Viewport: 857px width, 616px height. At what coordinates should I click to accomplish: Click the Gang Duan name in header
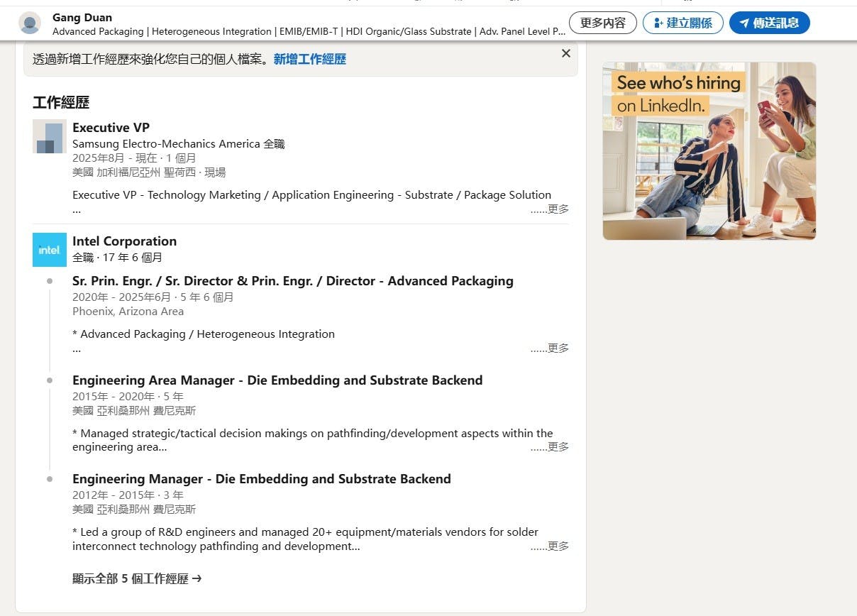pos(82,17)
